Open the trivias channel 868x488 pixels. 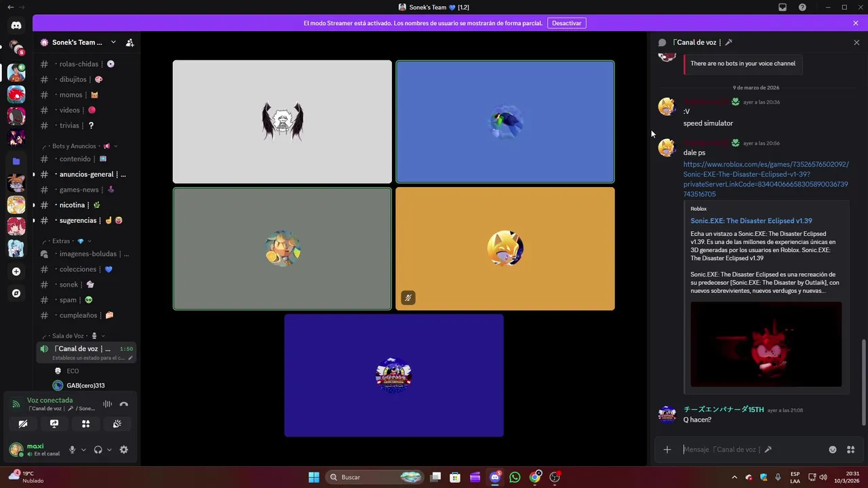pyautogui.click(x=87, y=125)
